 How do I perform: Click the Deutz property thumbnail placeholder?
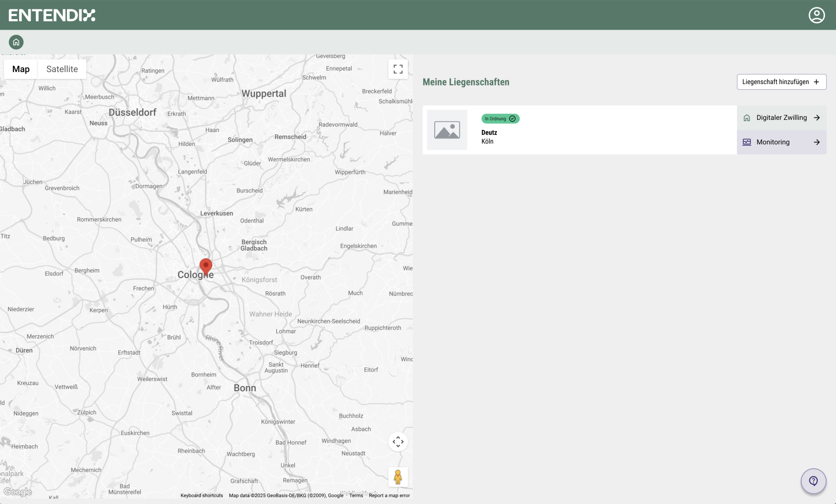pyautogui.click(x=447, y=130)
